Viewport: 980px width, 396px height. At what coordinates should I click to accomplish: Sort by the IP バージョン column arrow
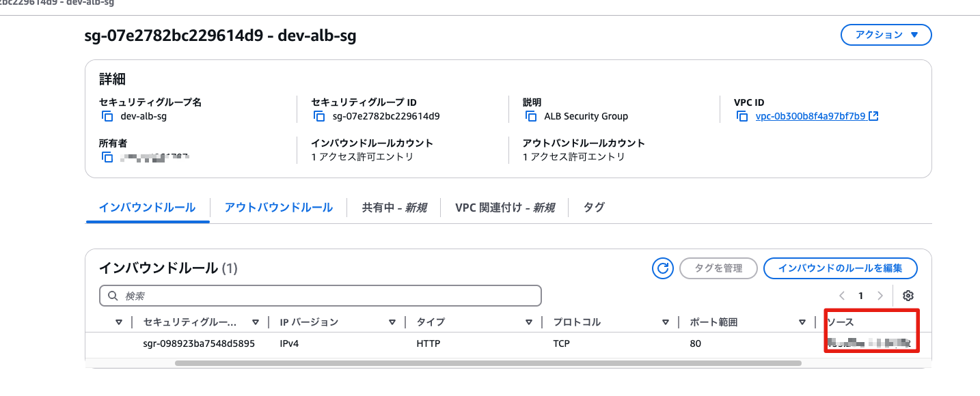point(392,322)
